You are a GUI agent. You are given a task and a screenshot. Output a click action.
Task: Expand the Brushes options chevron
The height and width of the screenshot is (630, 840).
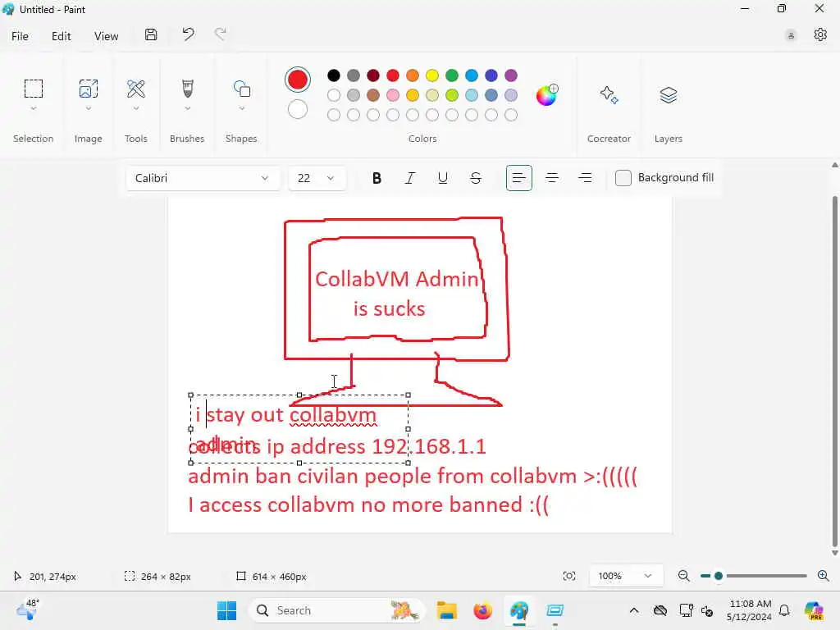point(188,109)
